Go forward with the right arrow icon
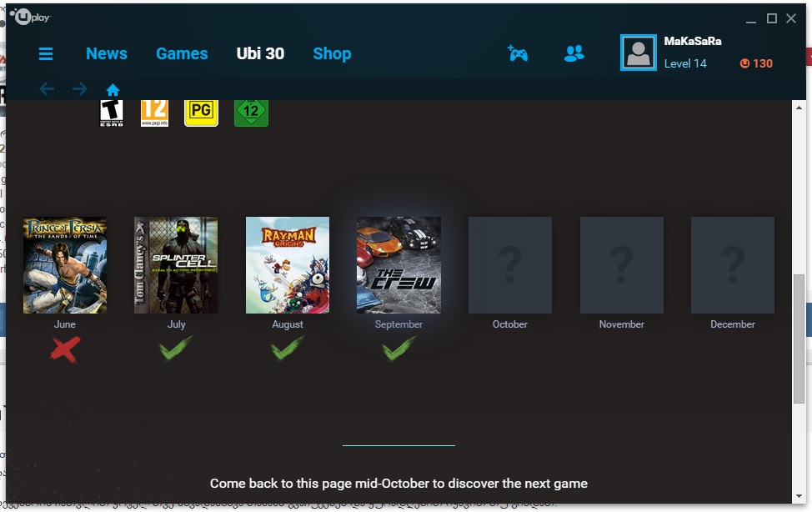This screenshot has width=812, height=512. tap(79, 89)
